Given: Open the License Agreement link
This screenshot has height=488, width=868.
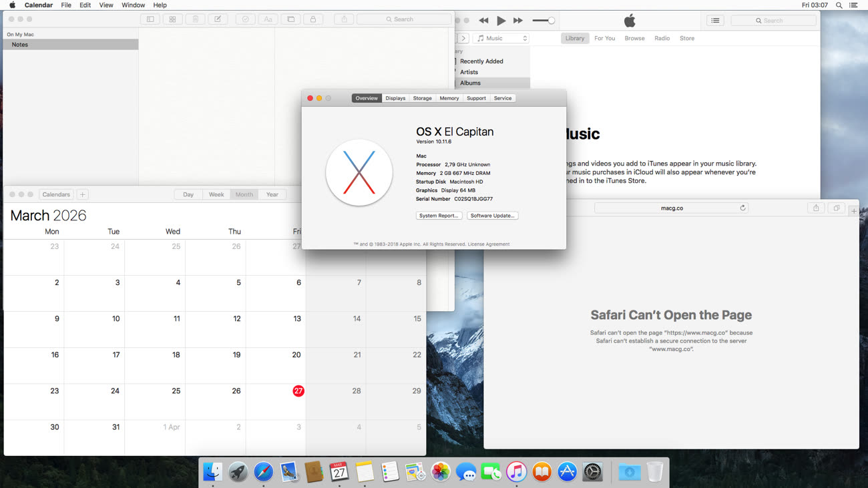Looking at the screenshot, I should coord(489,244).
